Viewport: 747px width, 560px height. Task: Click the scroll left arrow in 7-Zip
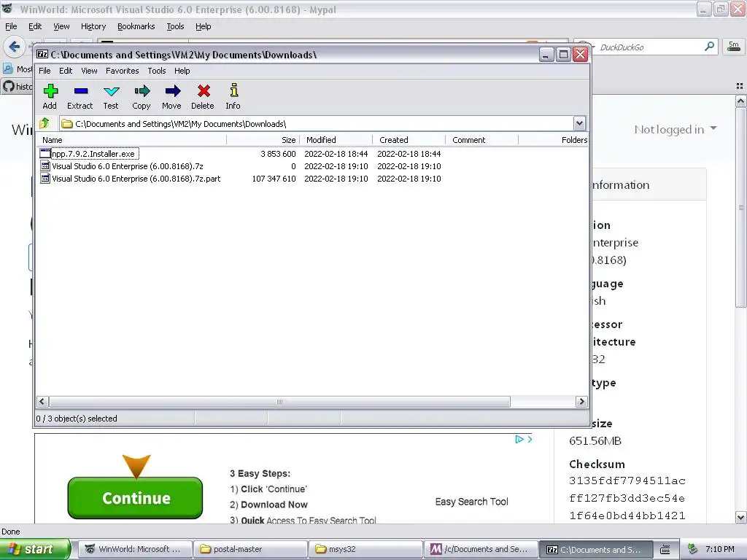coord(42,402)
